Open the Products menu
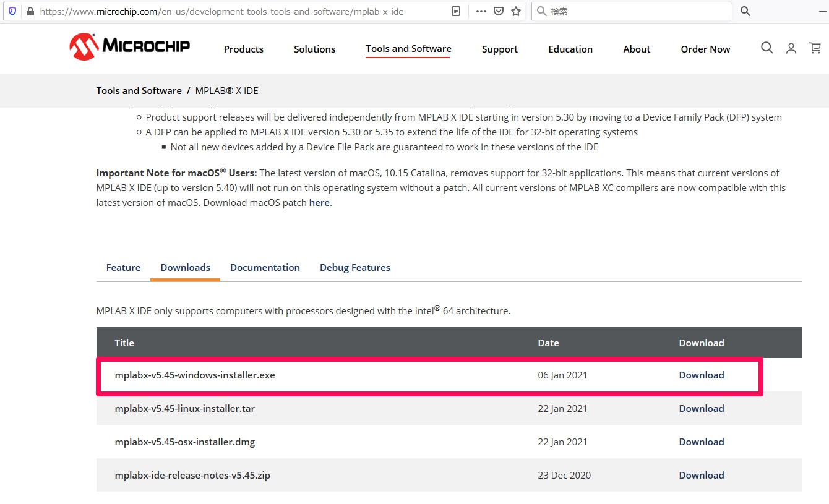The width and height of the screenshot is (829, 504). [244, 49]
